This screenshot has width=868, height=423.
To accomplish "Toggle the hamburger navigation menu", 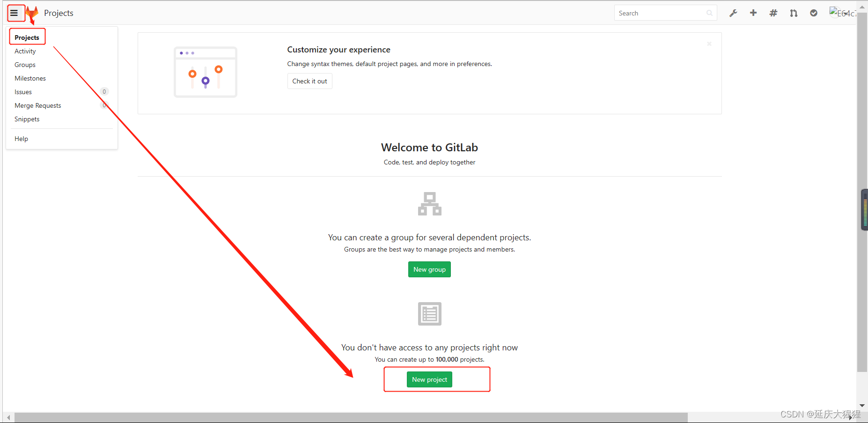I will click(x=14, y=13).
